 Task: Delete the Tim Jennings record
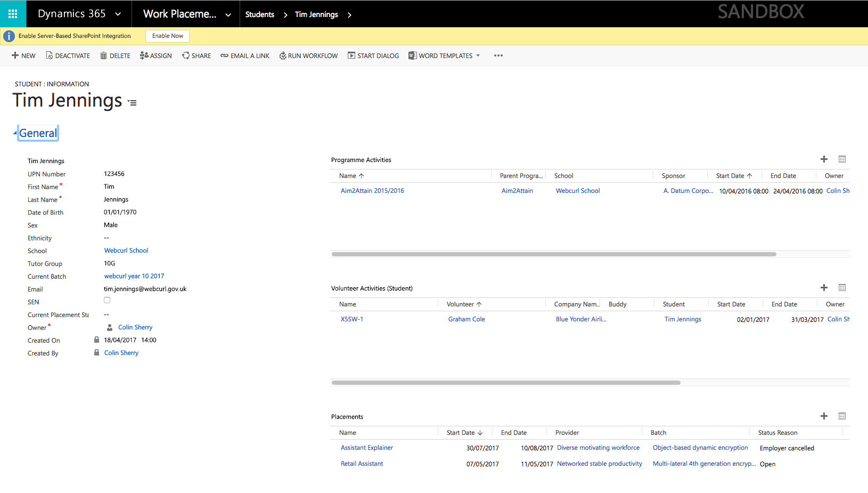point(114,55)
